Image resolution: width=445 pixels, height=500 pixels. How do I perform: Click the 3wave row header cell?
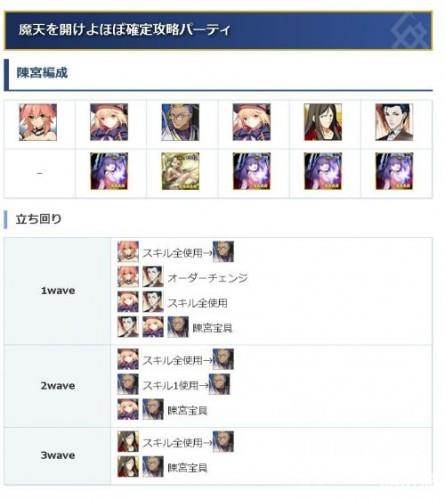pos(57,455)
